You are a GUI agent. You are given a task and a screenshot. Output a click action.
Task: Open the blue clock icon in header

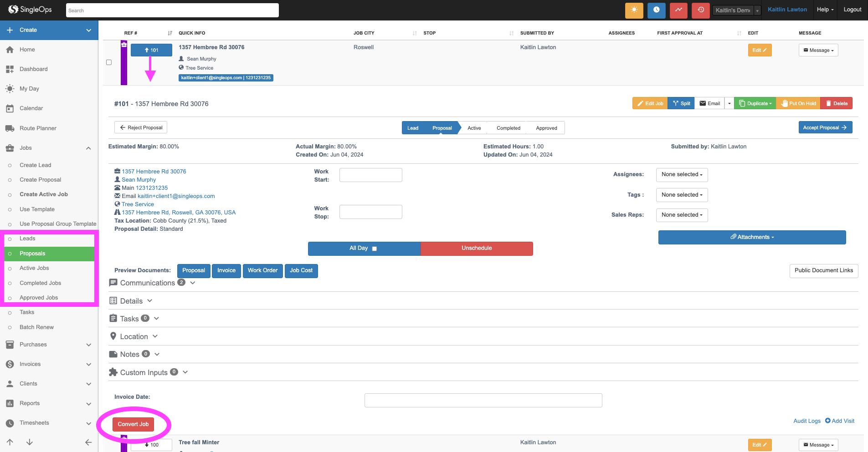(656, 10)
